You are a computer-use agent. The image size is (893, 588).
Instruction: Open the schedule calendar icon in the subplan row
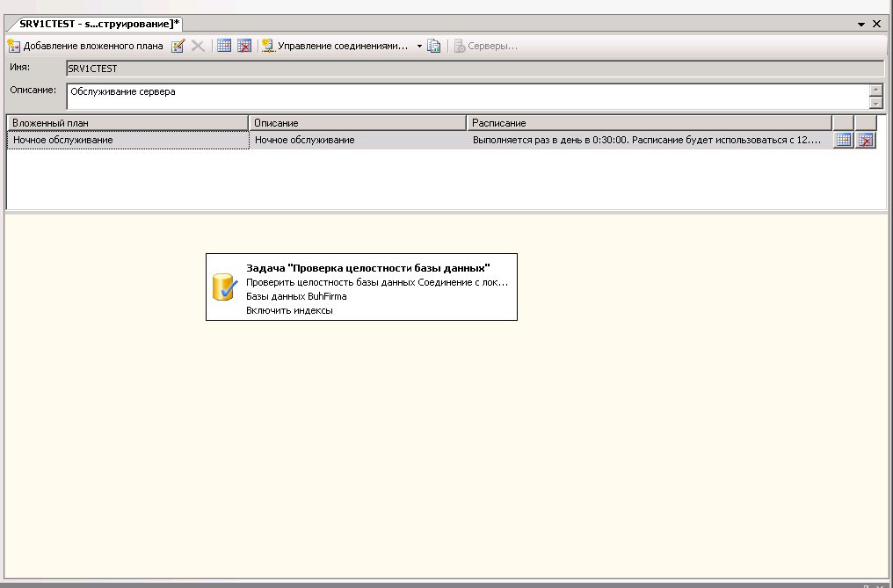(x=843, y=140)
